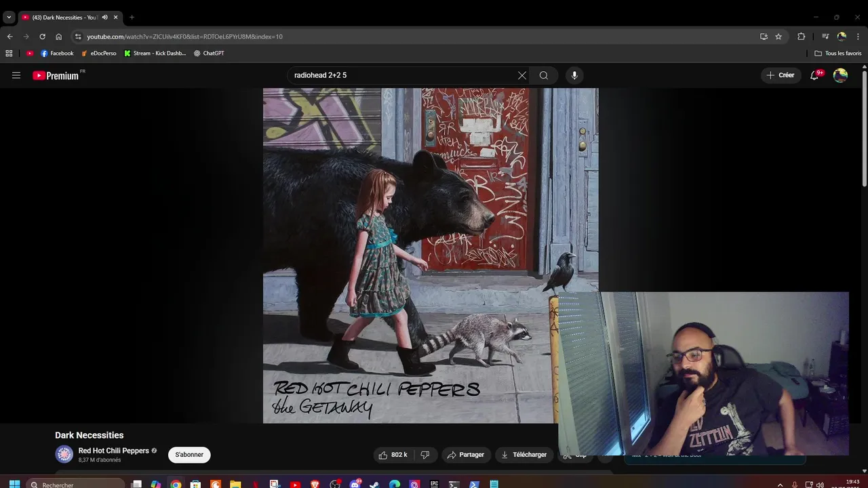Open Brave browser from the taskbar
The height and width of the screenshot is (488, 868).
315,484
